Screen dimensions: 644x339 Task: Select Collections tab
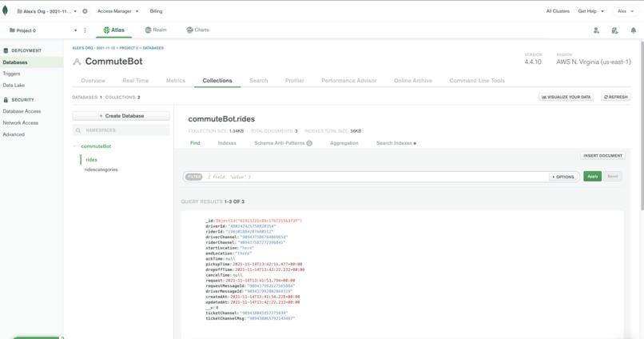point(217,81)
